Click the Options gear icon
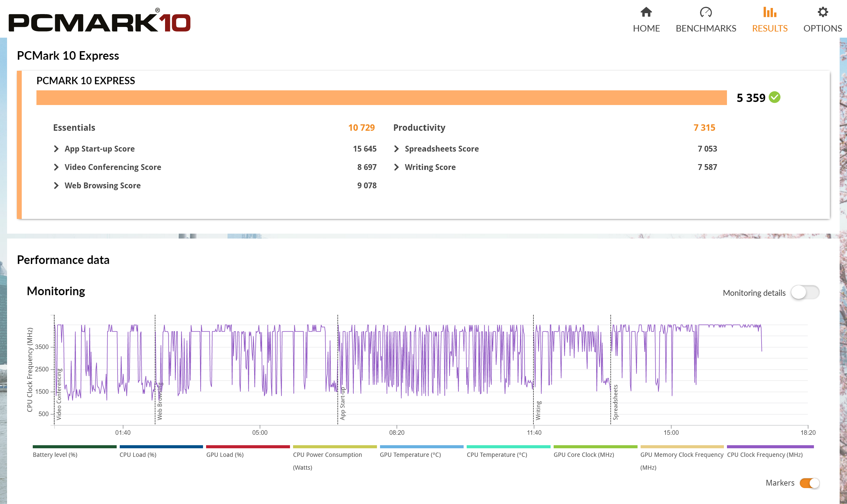Viewport: 847px width, 504px height. [823, 12]
